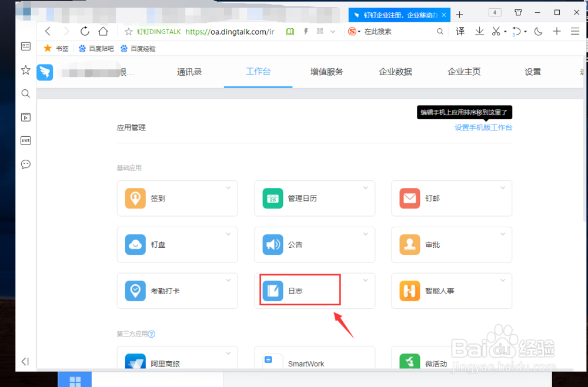Screen dimensions: 588x387
Task: Open the 审批 approval stamp icon
Action: (x=409, y=245)
